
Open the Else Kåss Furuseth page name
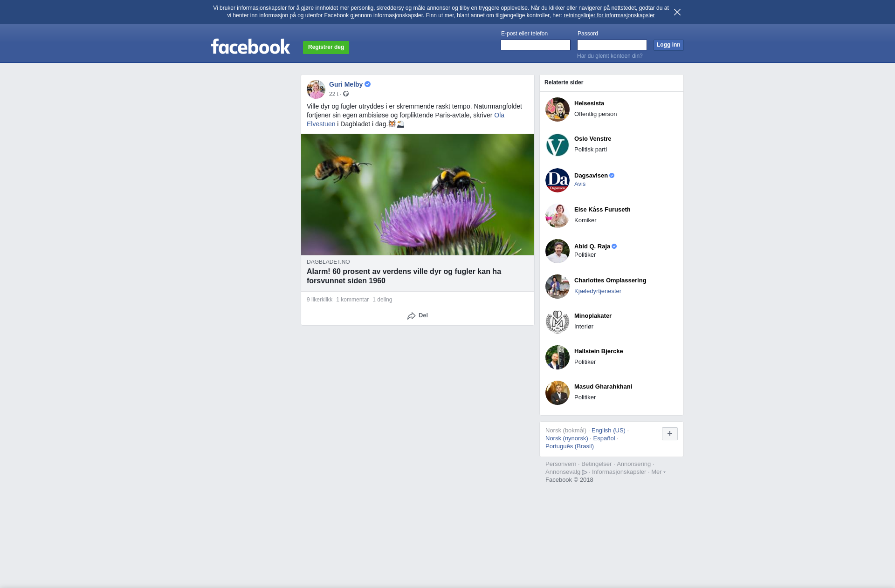pyautogui.click(x=602, y=210)
